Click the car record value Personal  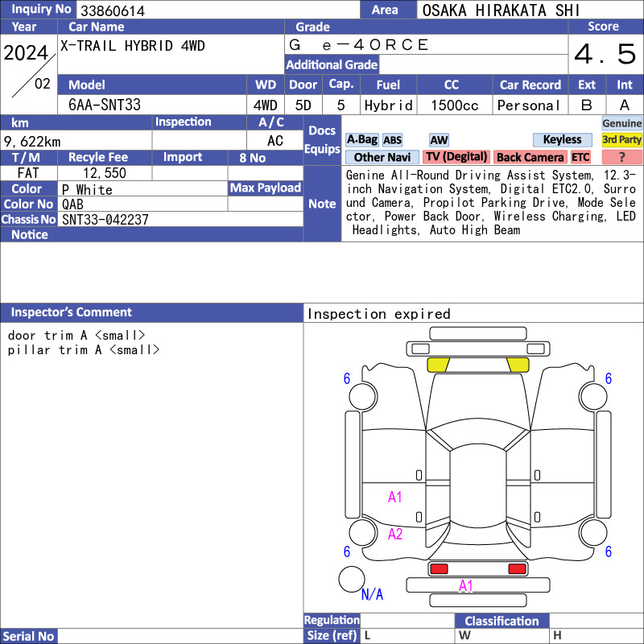529,105
